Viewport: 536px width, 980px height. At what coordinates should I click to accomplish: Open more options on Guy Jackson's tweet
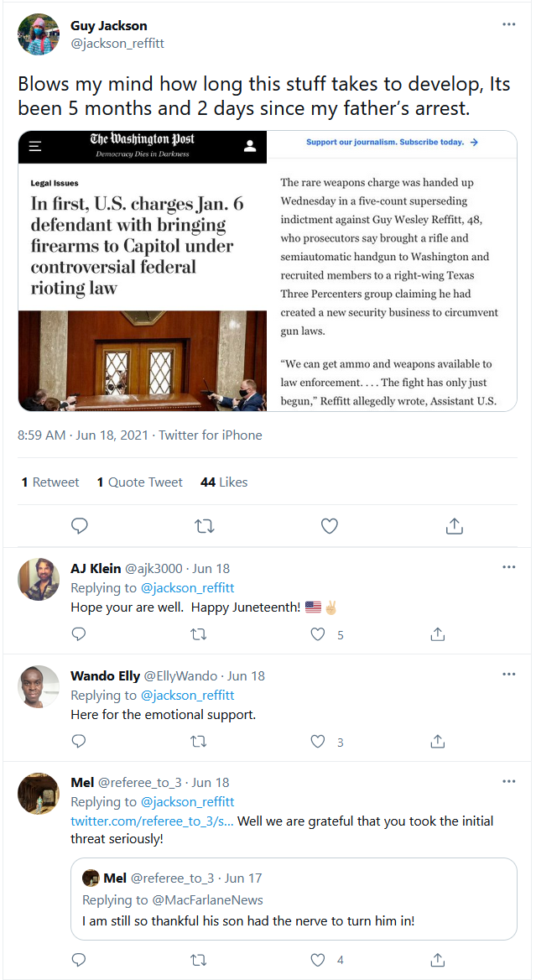pos(509,24)
